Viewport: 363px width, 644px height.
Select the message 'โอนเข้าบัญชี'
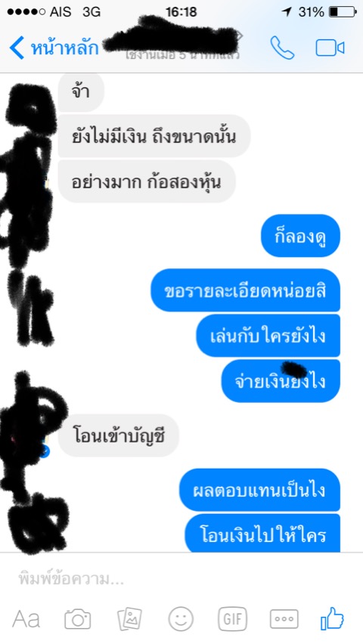[x=119, y=435]
